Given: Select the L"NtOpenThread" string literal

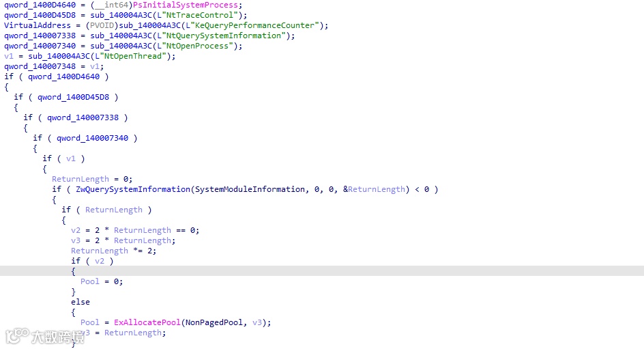Looking at the screenshot, I should tap(130, 56).
